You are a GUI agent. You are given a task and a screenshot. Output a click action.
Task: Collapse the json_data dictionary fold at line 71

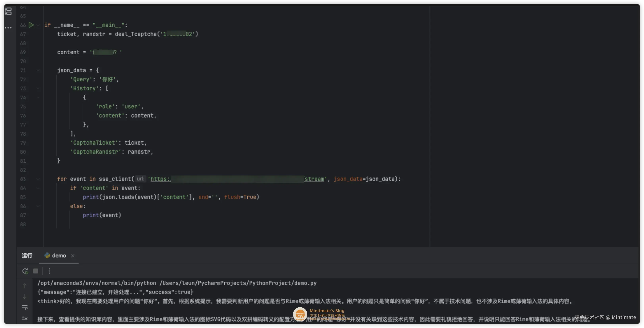[38, 70]
